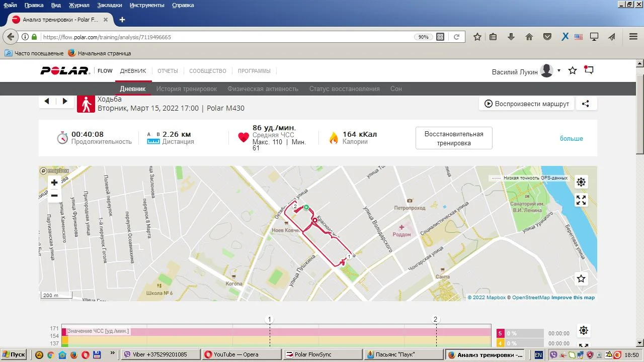Switch to the ОТЧЕТЫ section

pyautogui.click(x=168, y=71)
